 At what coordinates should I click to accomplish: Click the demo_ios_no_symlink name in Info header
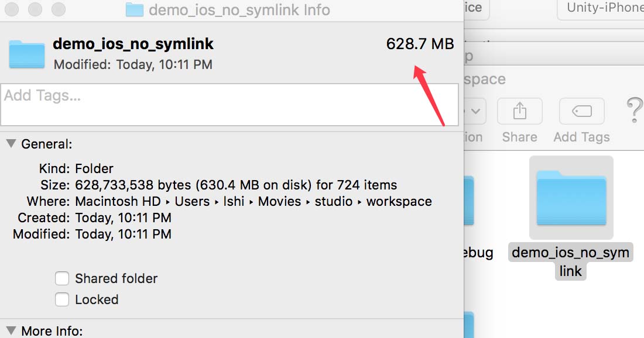133,44
